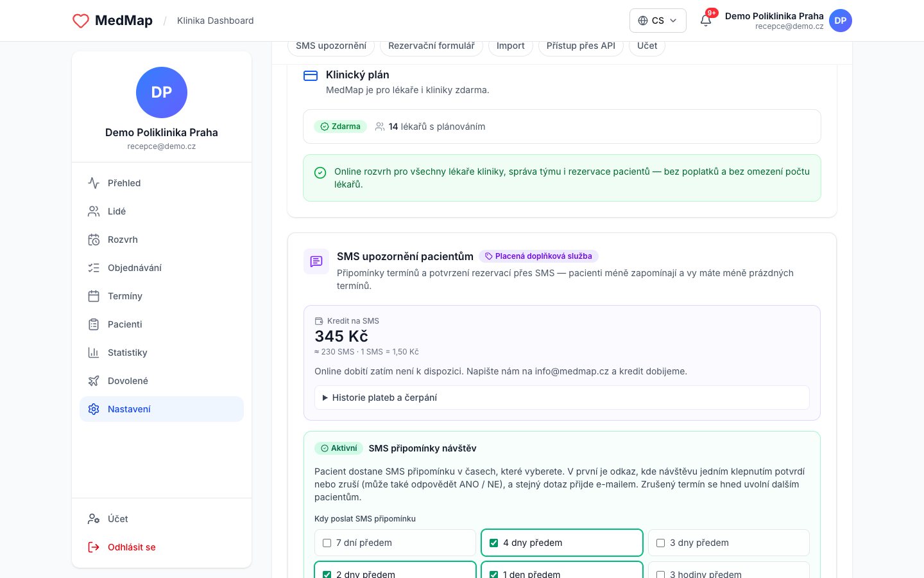Open Lidé in the sidebar
Viewport: 924px width, 578px height.
pos(162,211)
